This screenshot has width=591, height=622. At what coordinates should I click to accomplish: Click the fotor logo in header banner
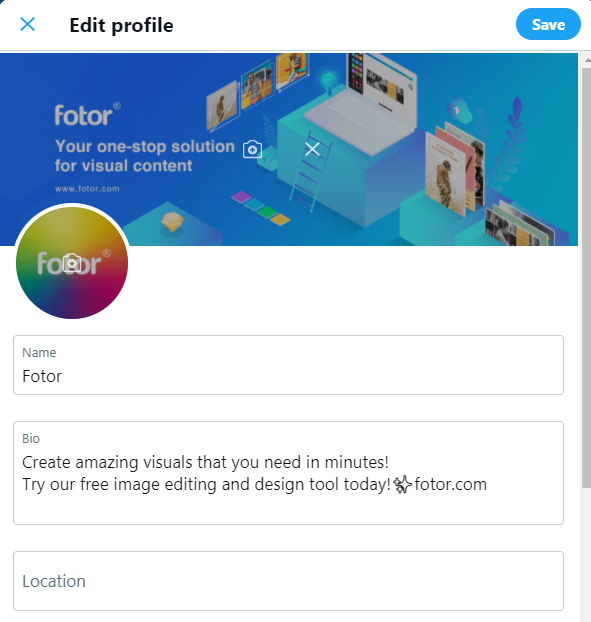pos(88,115)
